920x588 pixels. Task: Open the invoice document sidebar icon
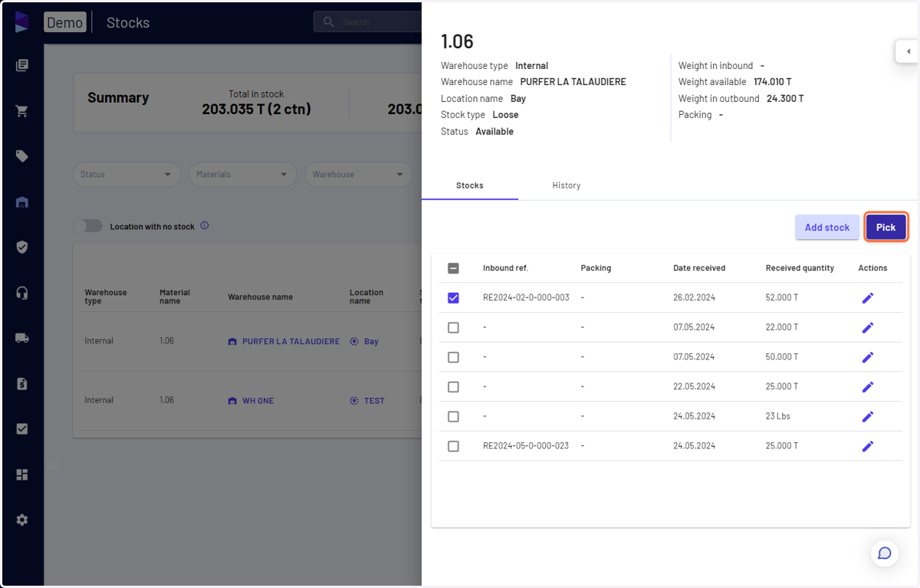click(x=21, y=384)
